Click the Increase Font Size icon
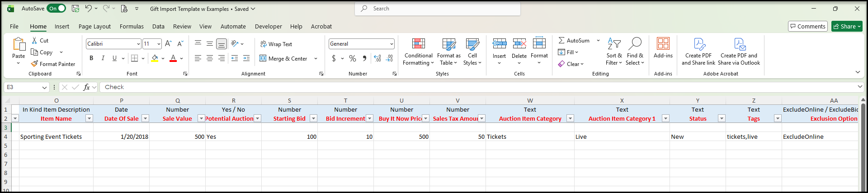Viewport: 868px width, 193px height. click(168, 43)
